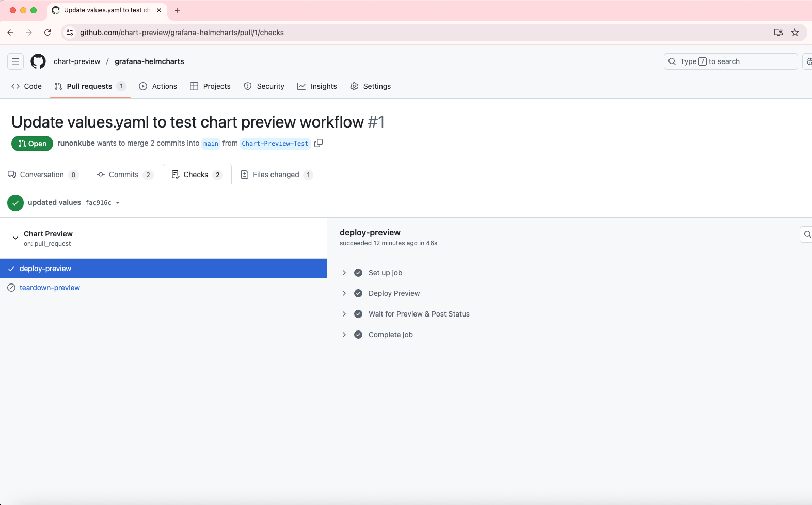Click the status check icon beside Deploy Preview
The image size is (812, 505).
click(358, 293)
